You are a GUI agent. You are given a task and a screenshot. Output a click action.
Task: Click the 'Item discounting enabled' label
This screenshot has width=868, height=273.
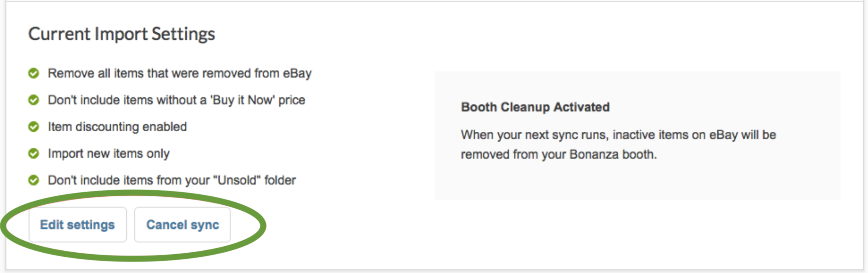(117, 127)
